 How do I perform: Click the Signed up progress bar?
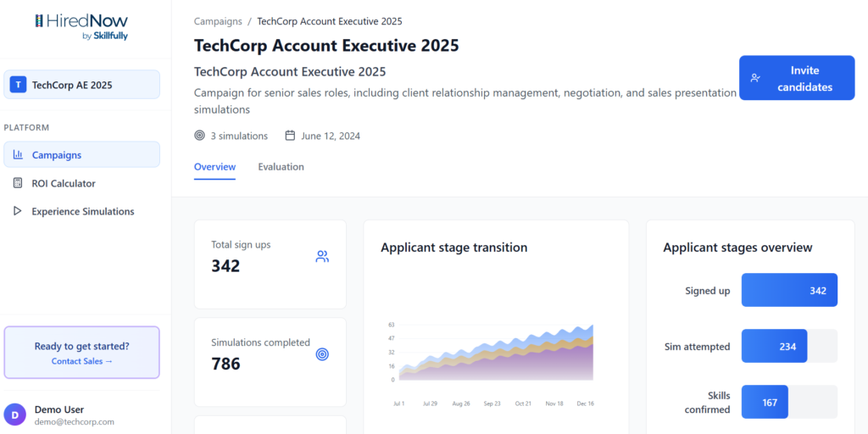tap(788, 290)
